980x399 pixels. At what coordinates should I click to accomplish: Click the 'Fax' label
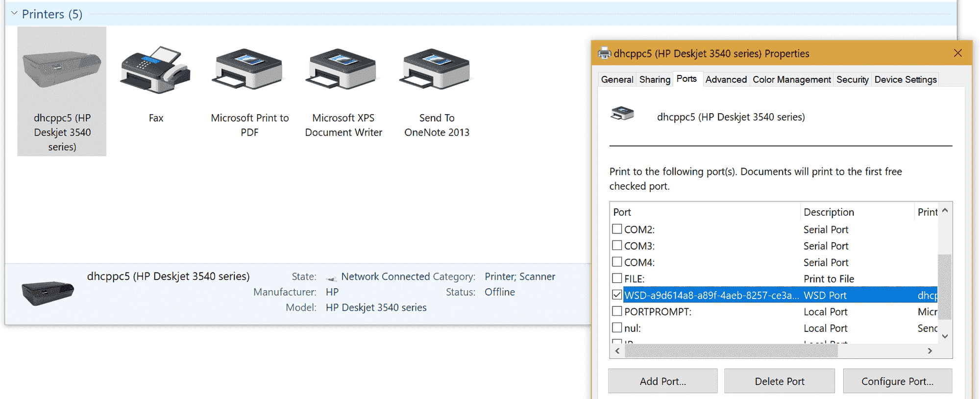pyautogui.click(x=156, y=118)
